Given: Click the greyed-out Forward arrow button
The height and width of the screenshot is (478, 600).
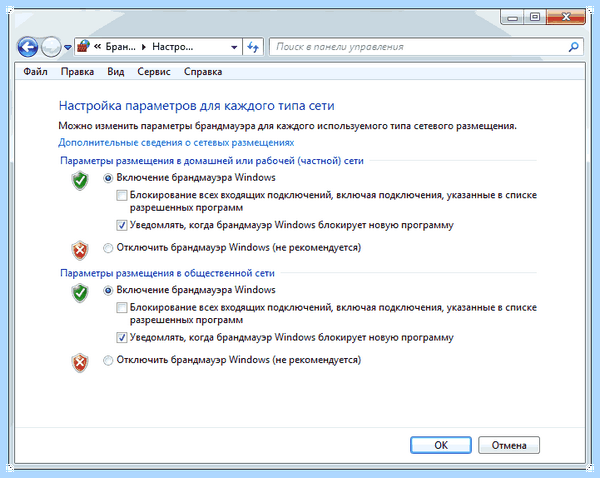Looking at the screenshot, I should pos(51,47).
